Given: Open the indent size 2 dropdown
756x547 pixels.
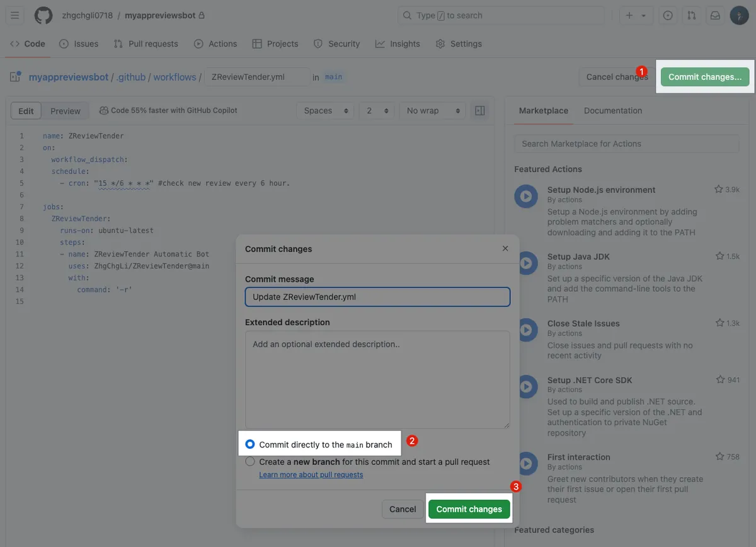Looking at the screenshot, I should point(377,110).
